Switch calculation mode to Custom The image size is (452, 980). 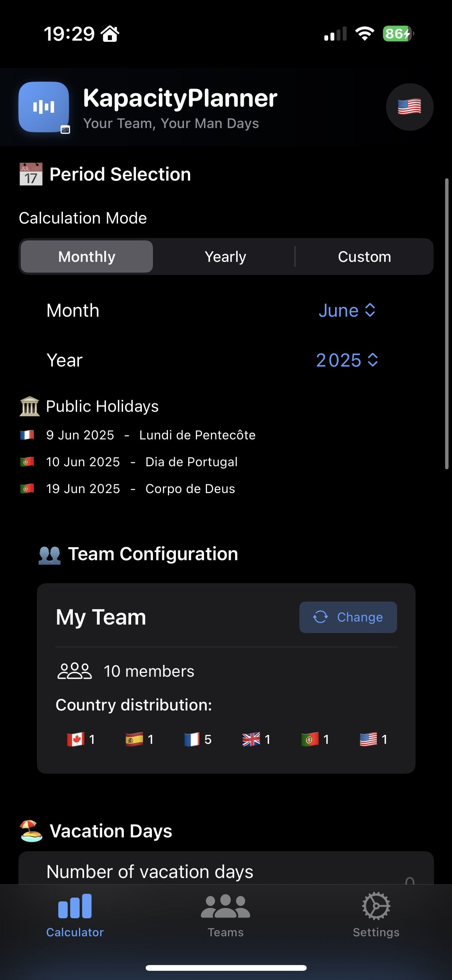click(x=364, y=257)
